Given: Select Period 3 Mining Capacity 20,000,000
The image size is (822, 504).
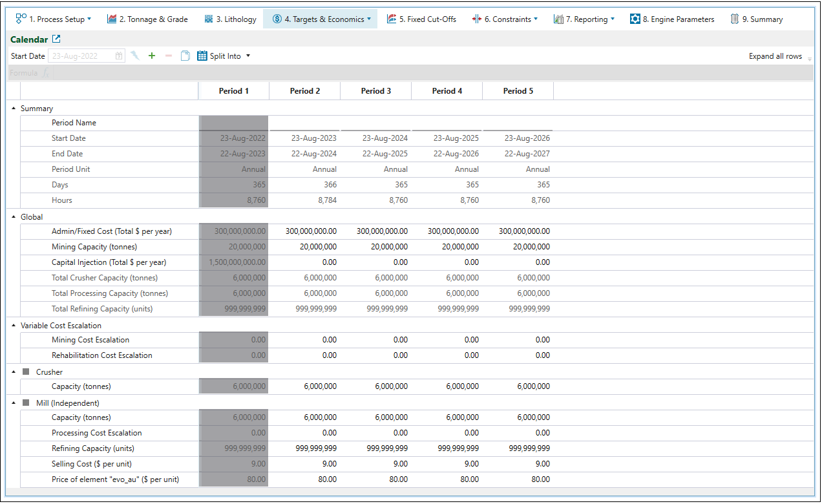Looking at the screenshot, I should click(x=376, y=247).
